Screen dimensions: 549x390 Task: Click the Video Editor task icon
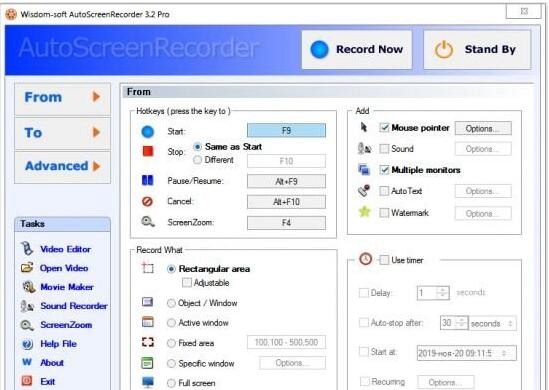tap(27, 249)
